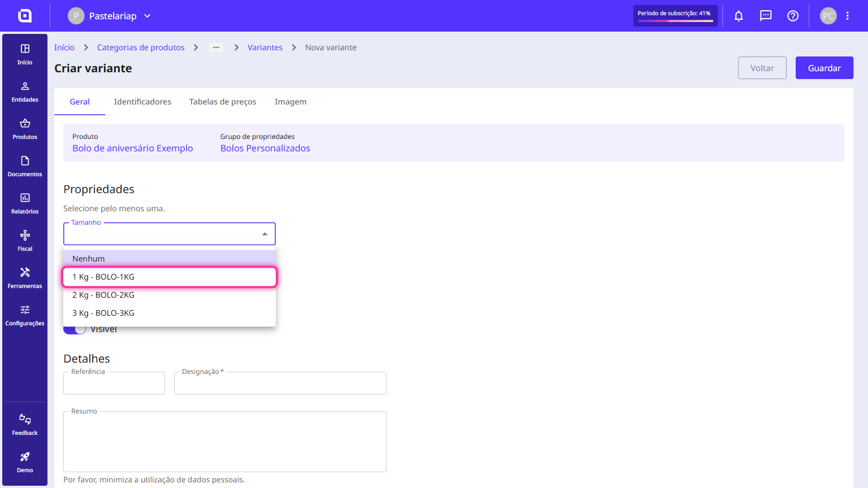The image size is (868, 488).
Task: Open the three-dot menu in the top bar
Action: 848,16
